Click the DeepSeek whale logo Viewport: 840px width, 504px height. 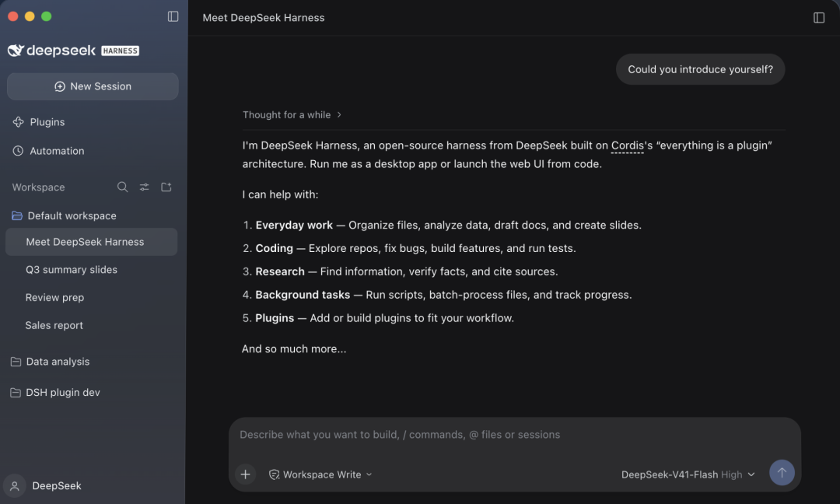click(16, 51)
